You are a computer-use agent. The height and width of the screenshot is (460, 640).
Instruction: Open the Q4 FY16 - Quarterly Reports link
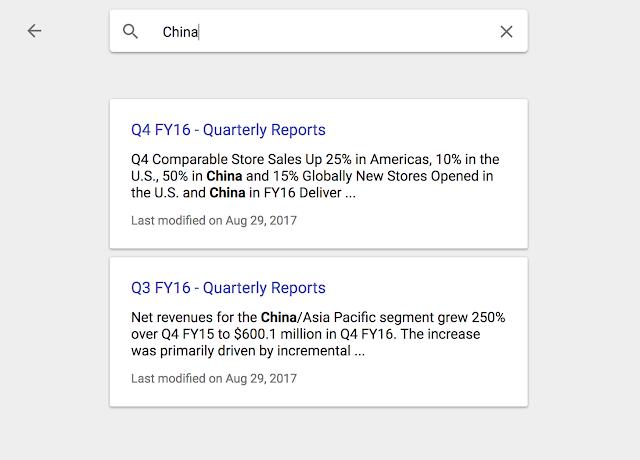pyautogui.click(x=228, y=130)
